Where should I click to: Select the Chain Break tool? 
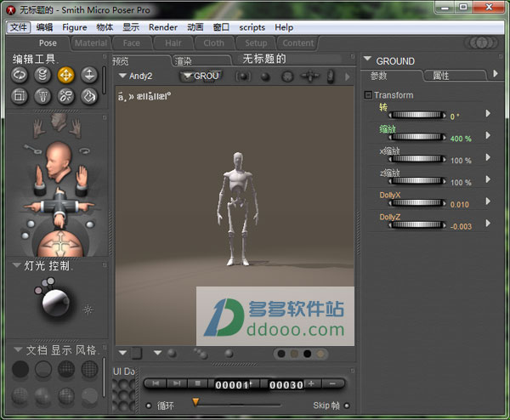(66, 96)
